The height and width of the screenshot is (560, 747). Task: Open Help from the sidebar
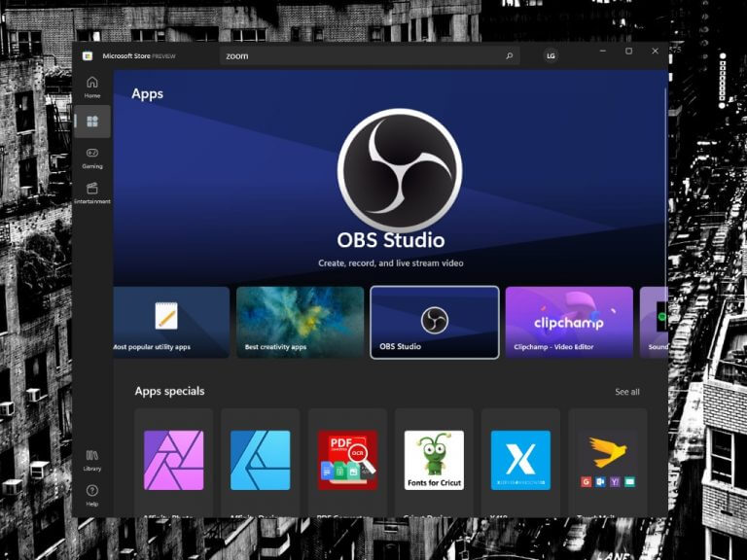(92, 495)
